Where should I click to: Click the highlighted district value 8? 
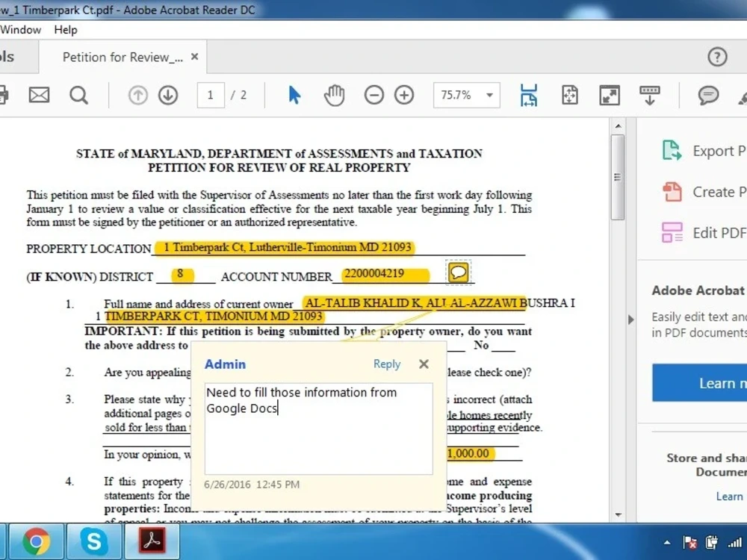[x=182, y=274]
